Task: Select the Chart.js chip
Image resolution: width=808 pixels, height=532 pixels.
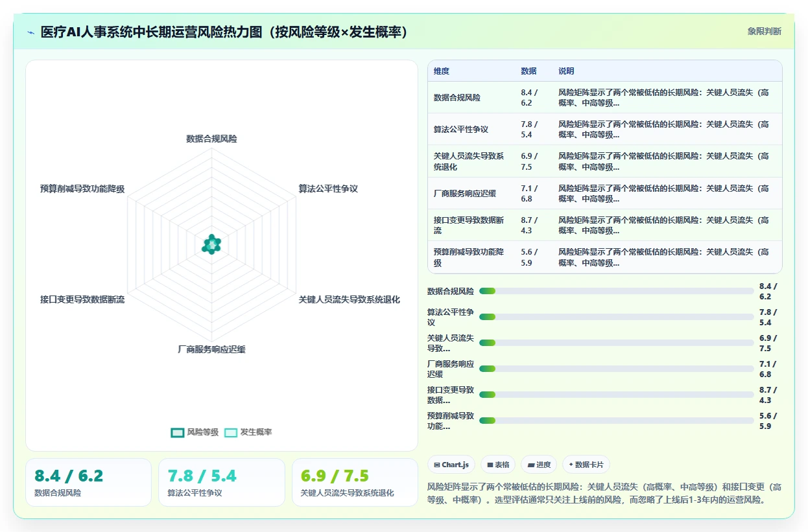Action: (451, 465)
